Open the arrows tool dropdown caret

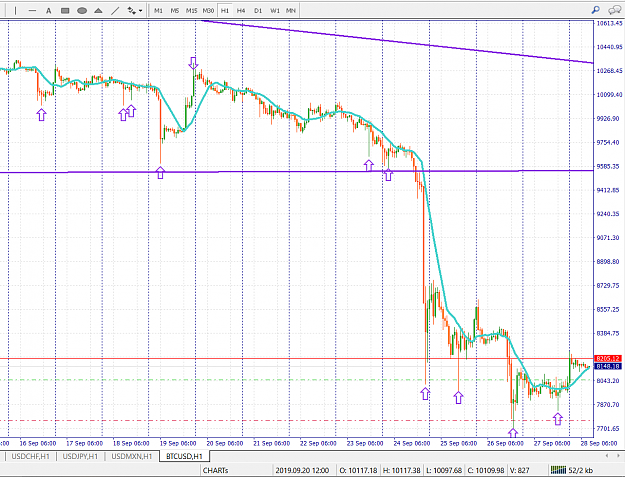tap(140, 11)
